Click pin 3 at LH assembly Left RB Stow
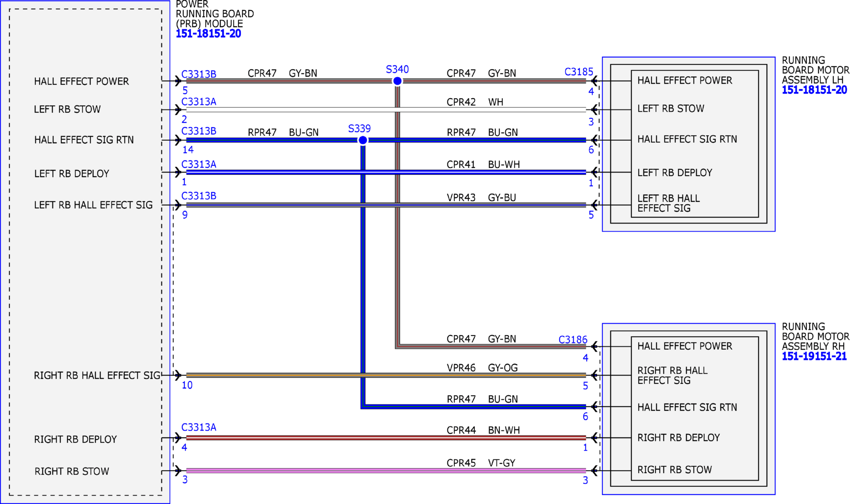Viewport: 850px width, 504px height. [591, 122]
